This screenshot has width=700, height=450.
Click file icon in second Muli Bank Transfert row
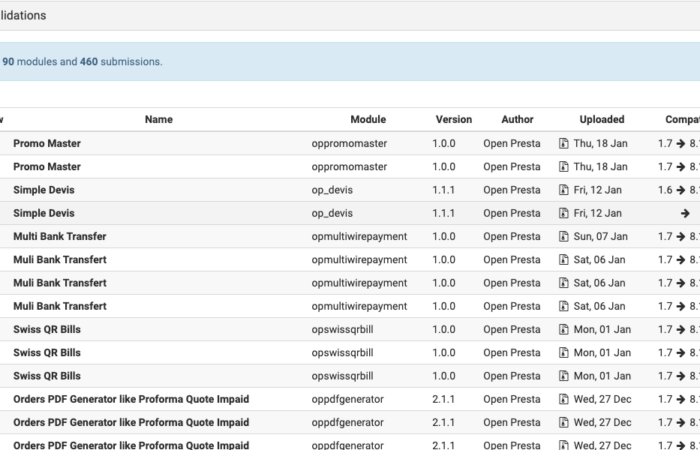coord(564,283)
